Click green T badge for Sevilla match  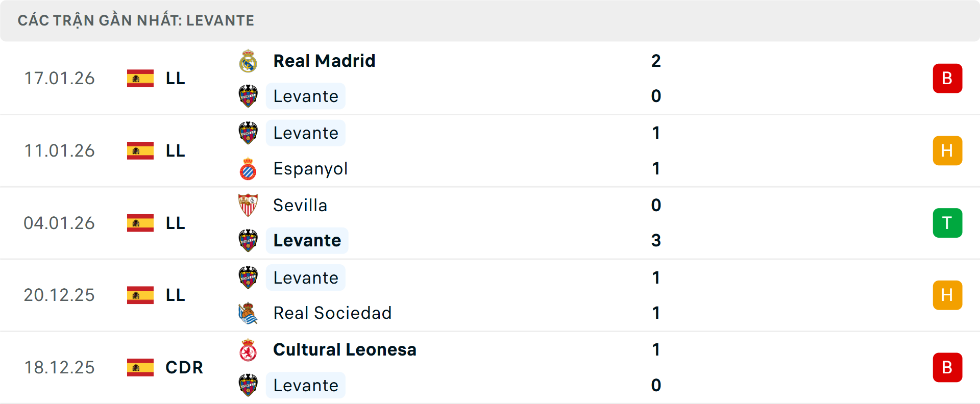[x=947, y=223]
